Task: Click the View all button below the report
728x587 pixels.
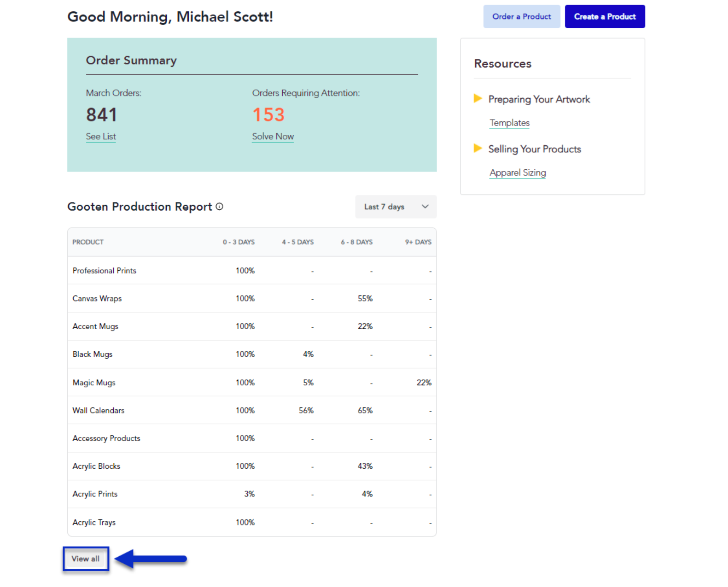Action: tap(86, 559)
